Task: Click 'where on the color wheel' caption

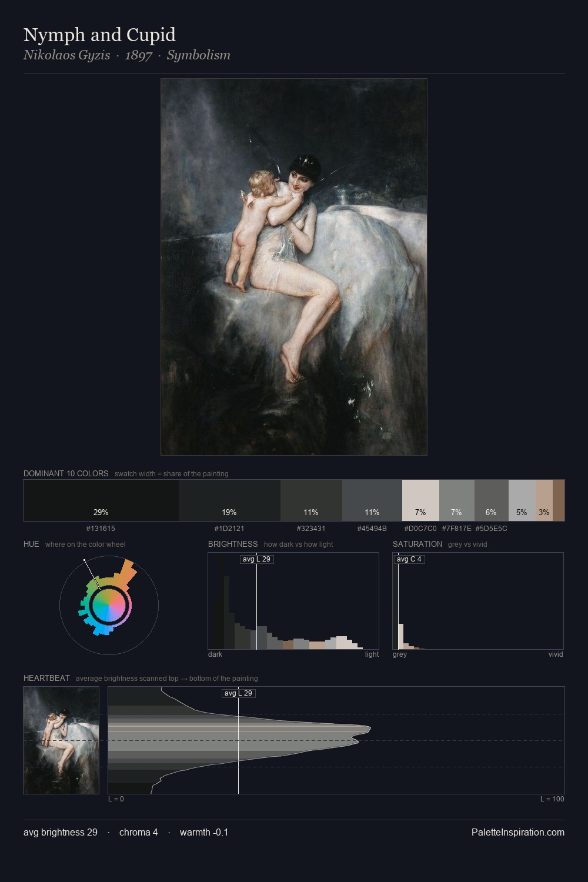Action: (85, 544)
